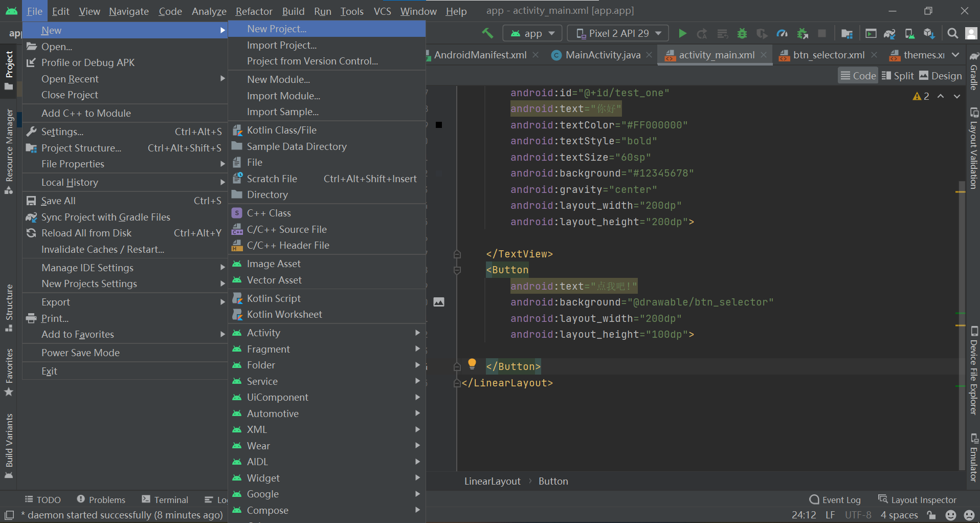Show hidden editor tabs chevron
Viewport: 980px width, 523px height.
(955, 55)
